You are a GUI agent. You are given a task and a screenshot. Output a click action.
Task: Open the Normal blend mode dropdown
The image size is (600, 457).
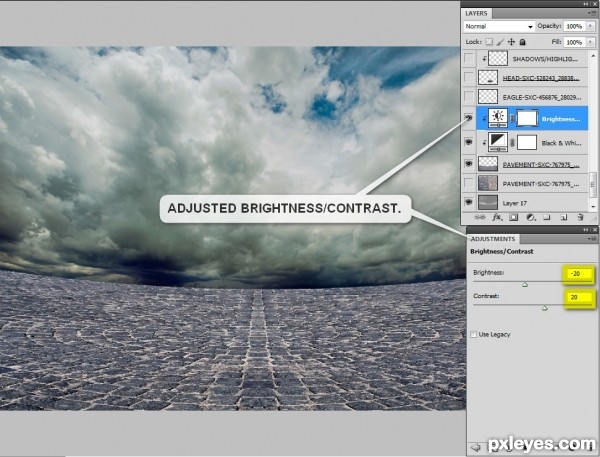pyautogui.click(x=499, y=26)
